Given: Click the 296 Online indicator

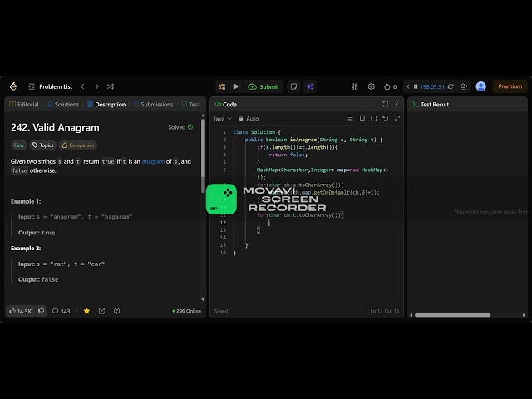Looking at the screenshot, I should pos(186,311).
